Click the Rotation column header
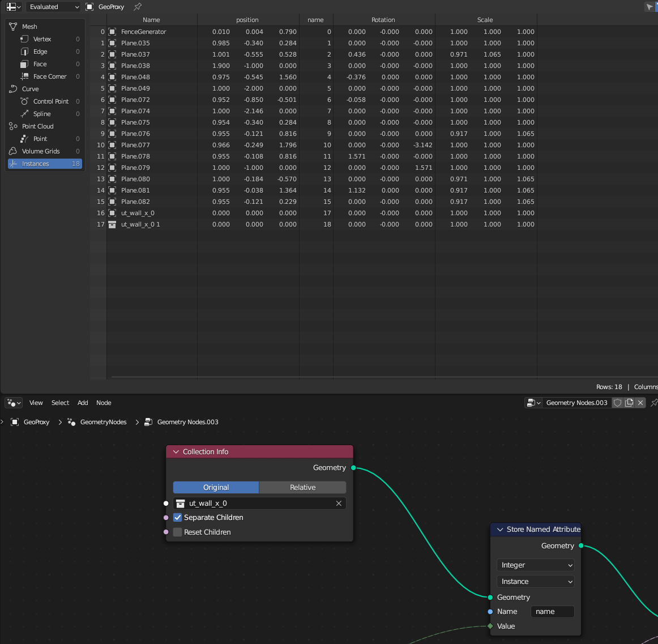The image size is (658, 644). [383, 20]
